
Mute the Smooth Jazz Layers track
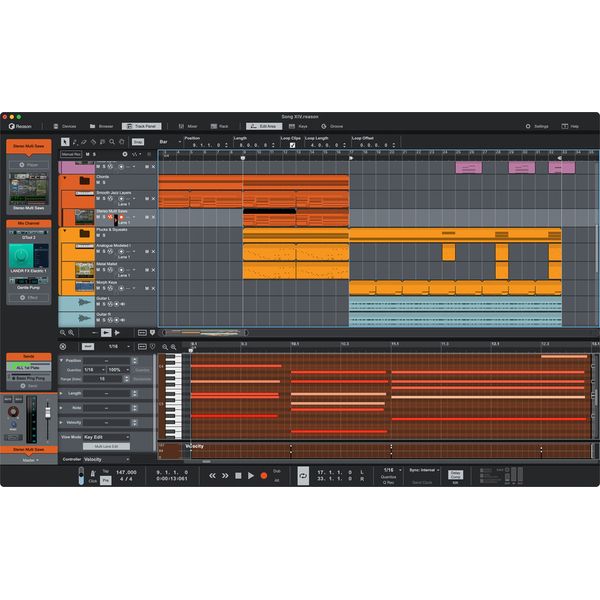point(98,199)
